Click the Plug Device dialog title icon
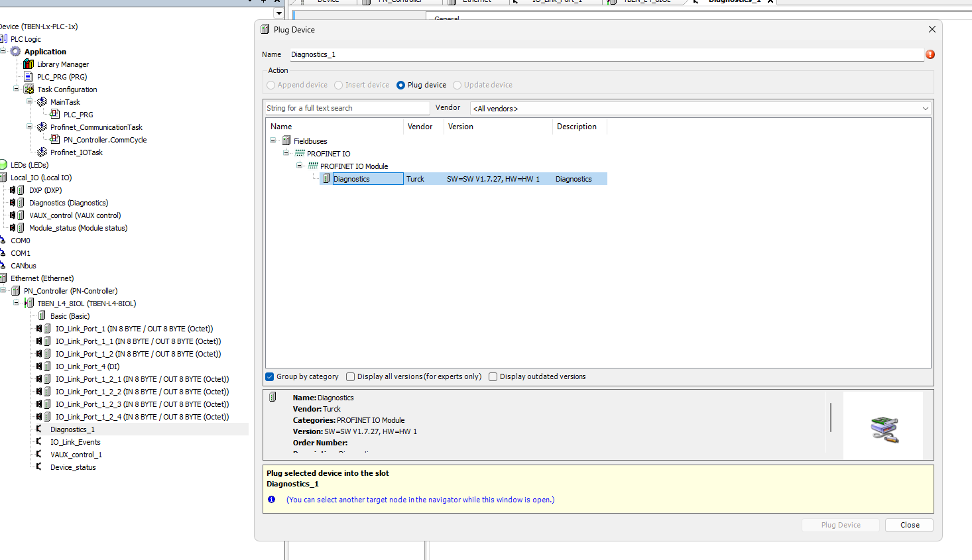This screenshot has width=972, height=560. (265, 29)
